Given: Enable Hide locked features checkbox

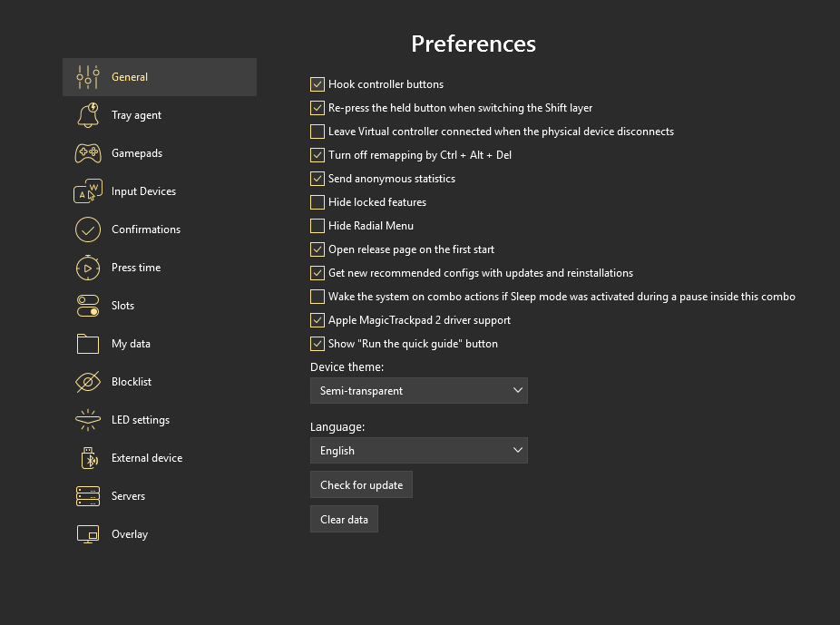Looking at the screenshot, I should point(317,202).
